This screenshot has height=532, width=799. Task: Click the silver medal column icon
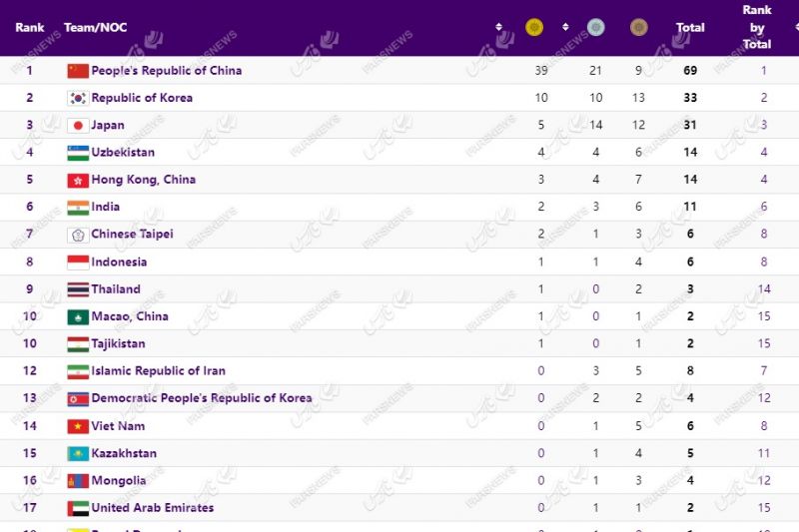pos(595,28)
